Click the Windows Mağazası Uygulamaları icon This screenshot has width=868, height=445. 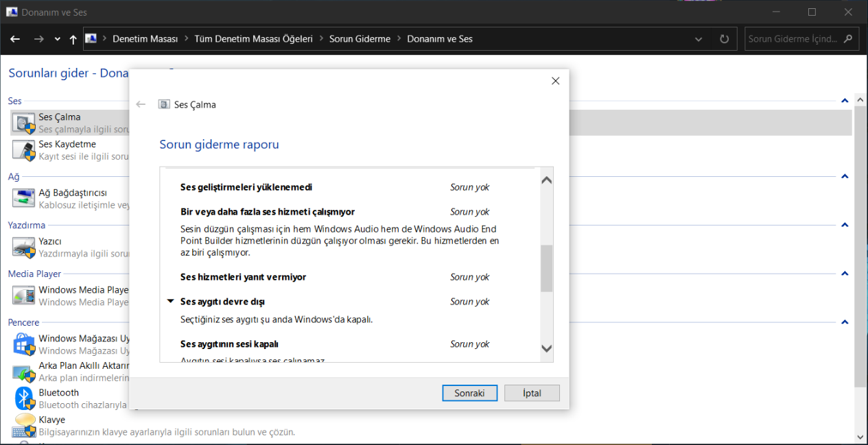(x=24, y=344)
